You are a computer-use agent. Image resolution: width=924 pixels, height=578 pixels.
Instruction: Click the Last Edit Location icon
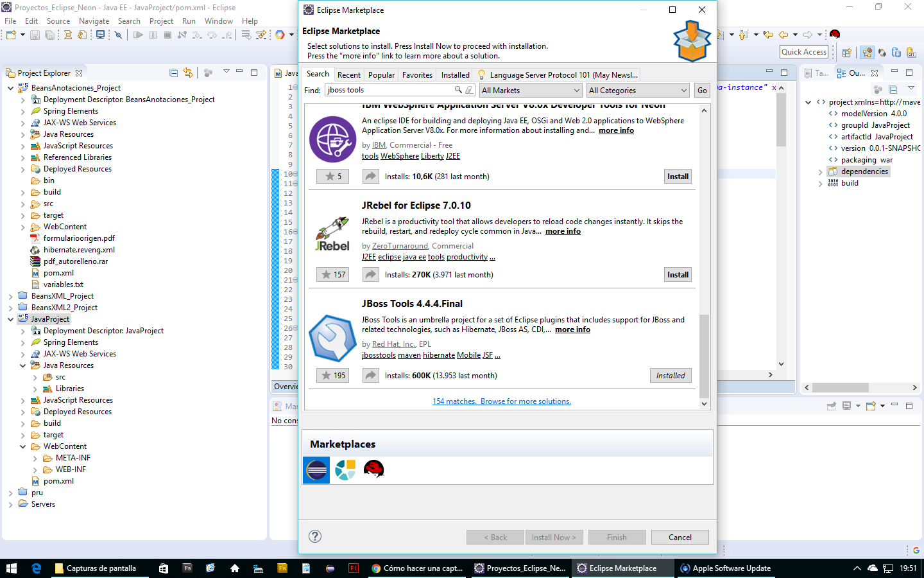coord(767,35)
